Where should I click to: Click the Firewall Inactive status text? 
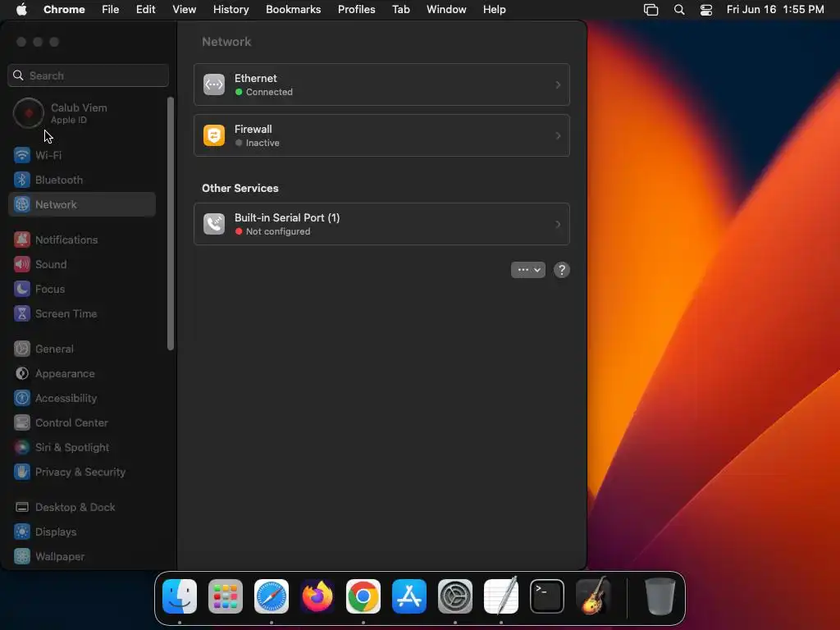click(x=262, y=143)
